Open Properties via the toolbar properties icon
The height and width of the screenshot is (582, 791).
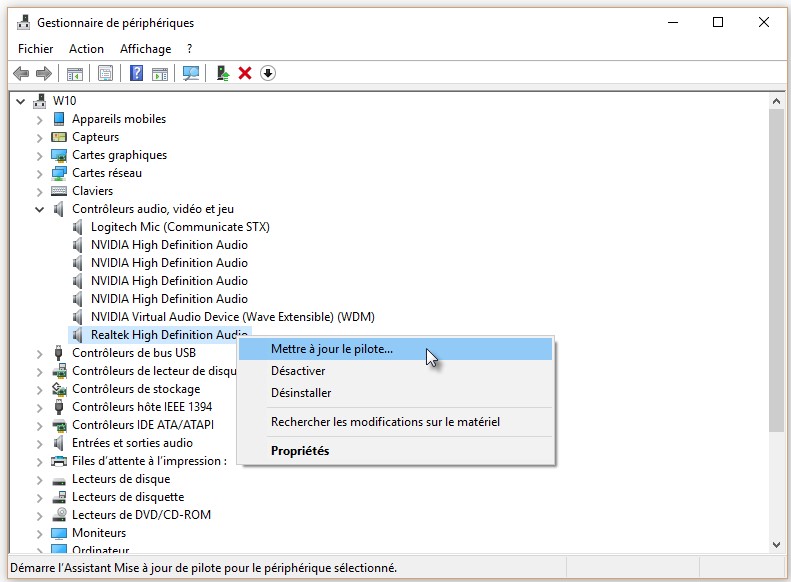[105, 73]
